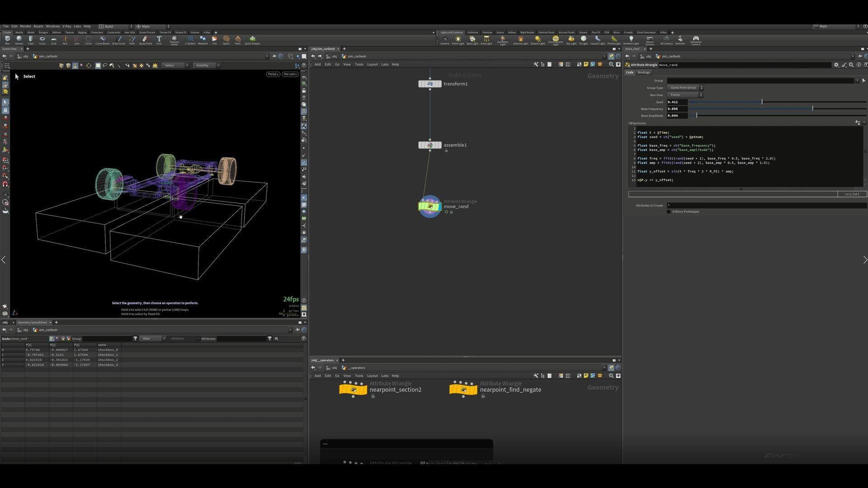Screen dimensions: 868x488
Task: Choose the Spray Paint shelf tool
Action: point(145,40)
